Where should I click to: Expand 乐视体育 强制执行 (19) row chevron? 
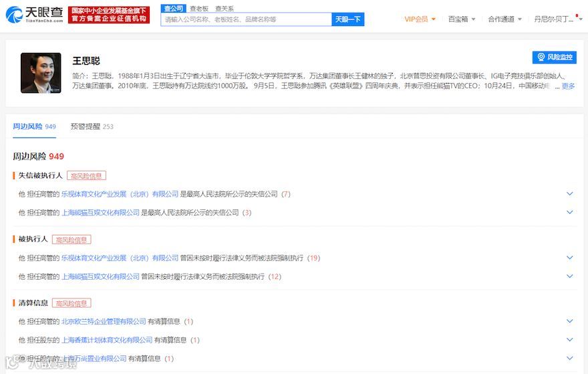569,258
